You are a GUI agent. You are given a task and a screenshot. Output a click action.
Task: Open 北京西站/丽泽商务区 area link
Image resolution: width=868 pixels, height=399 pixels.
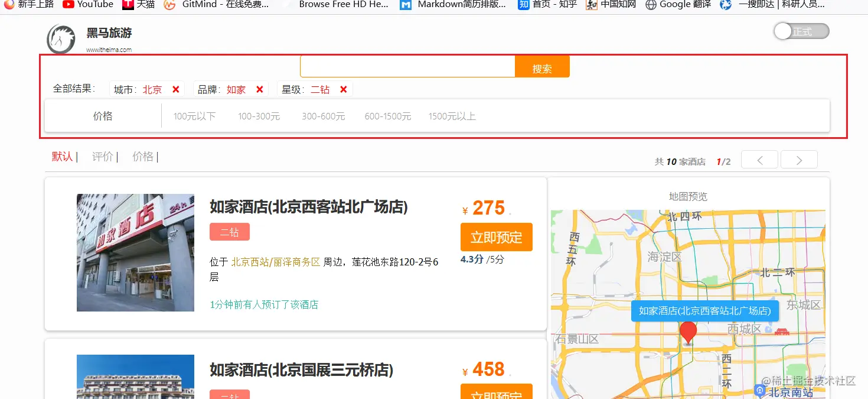tap(276, 262)
